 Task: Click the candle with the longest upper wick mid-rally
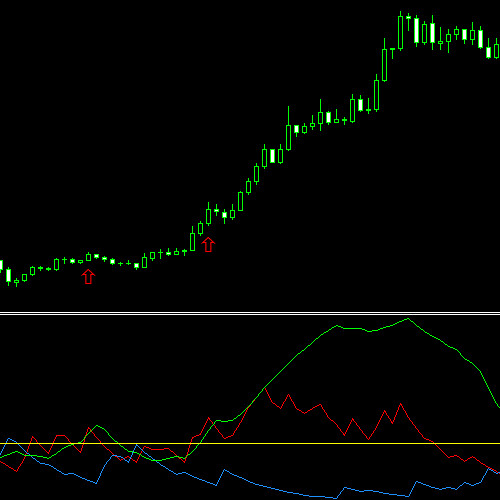(289, 128)
